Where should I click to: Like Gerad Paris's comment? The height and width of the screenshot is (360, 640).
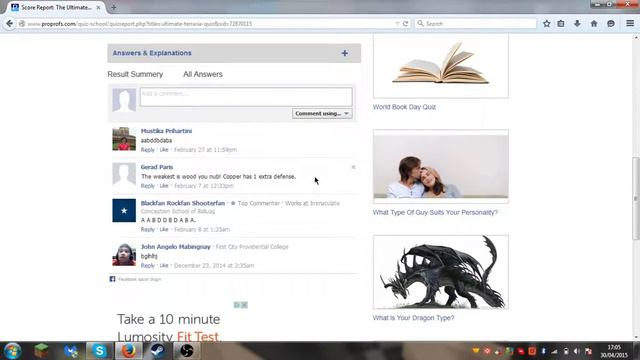[164, 186]
